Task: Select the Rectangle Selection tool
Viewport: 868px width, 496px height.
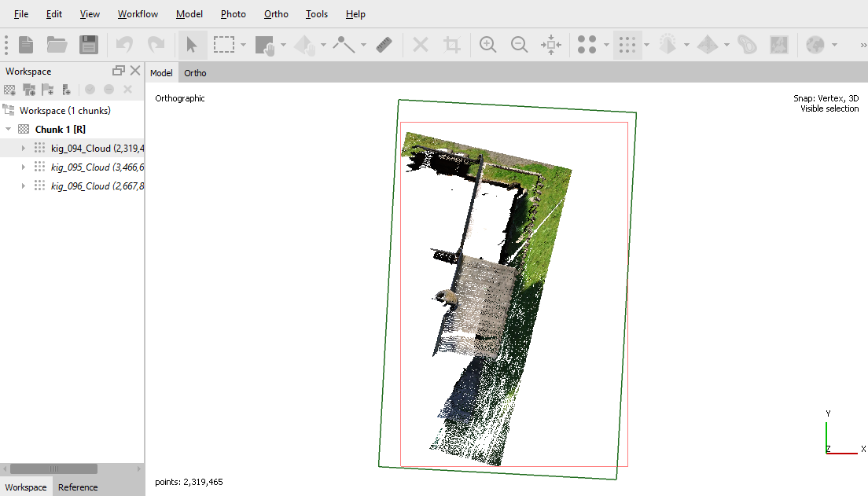Action: tap(224, 45)
